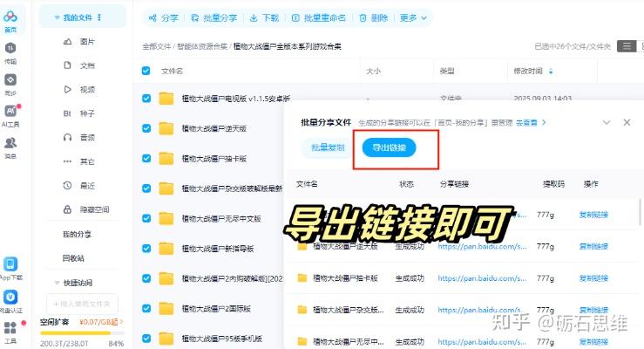
Task: Show 种子 category
Action: tap(79, 113)
